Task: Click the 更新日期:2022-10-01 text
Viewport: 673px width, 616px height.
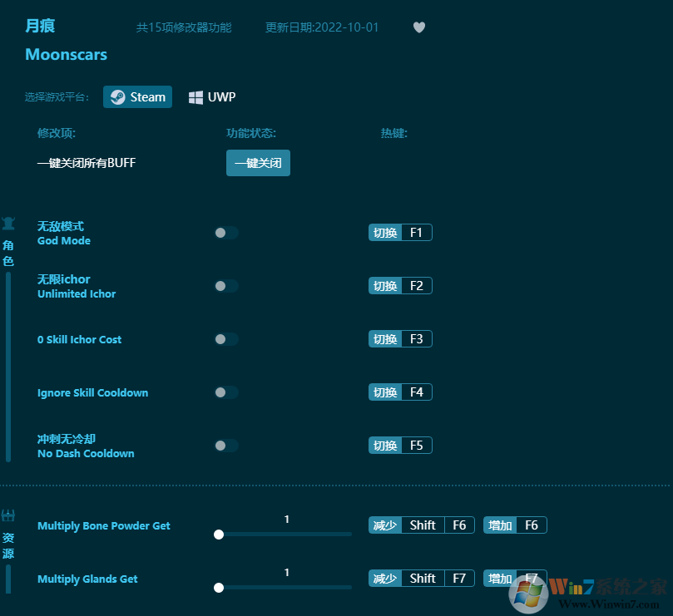Action: [322, 27]
